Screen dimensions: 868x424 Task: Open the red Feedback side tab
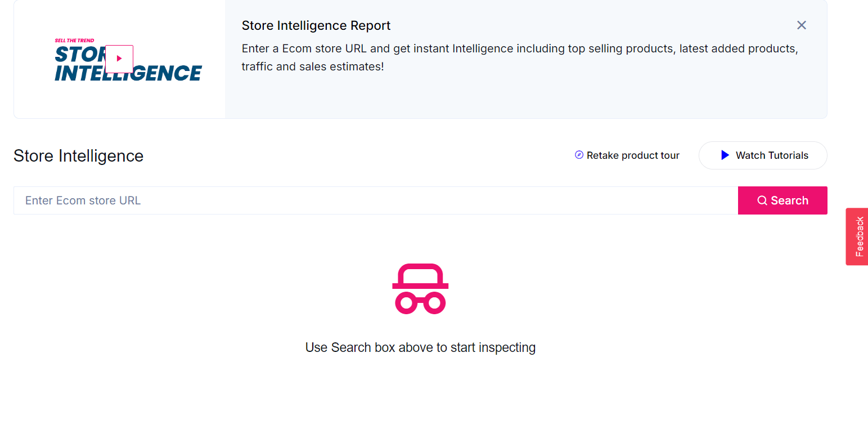click(857, 236)
